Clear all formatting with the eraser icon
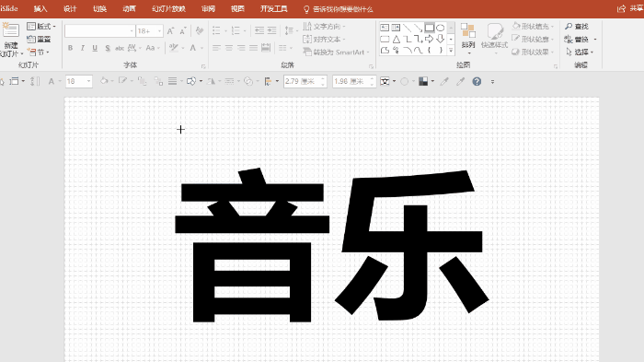644x362 pixels. 200,30
